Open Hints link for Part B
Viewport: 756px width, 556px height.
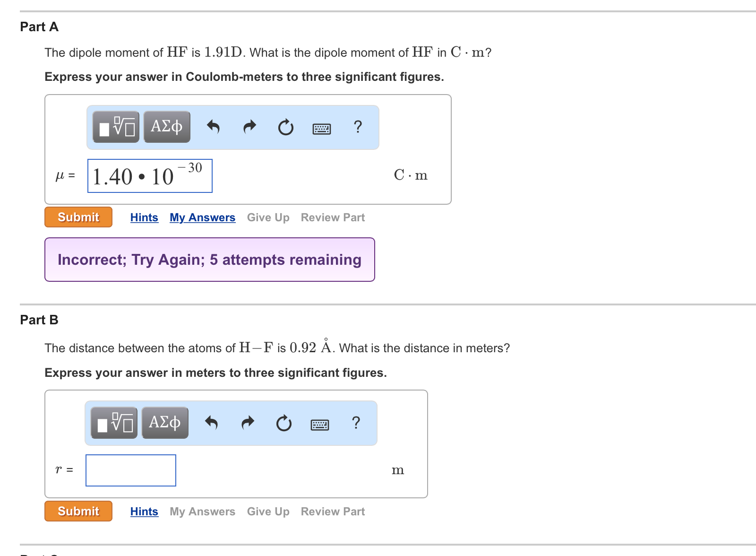[144, 512]
